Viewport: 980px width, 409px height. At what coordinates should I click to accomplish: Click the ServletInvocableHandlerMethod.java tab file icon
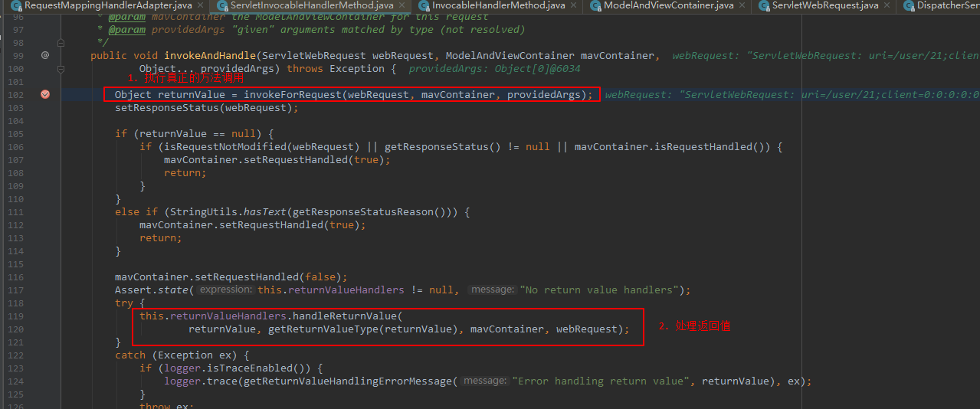coord(221,6)
